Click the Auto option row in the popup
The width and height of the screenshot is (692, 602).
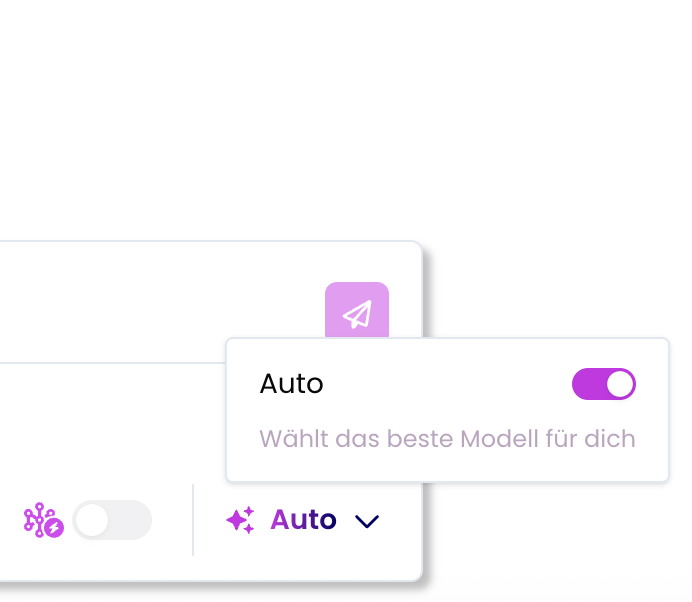click(x=448, y=384)
